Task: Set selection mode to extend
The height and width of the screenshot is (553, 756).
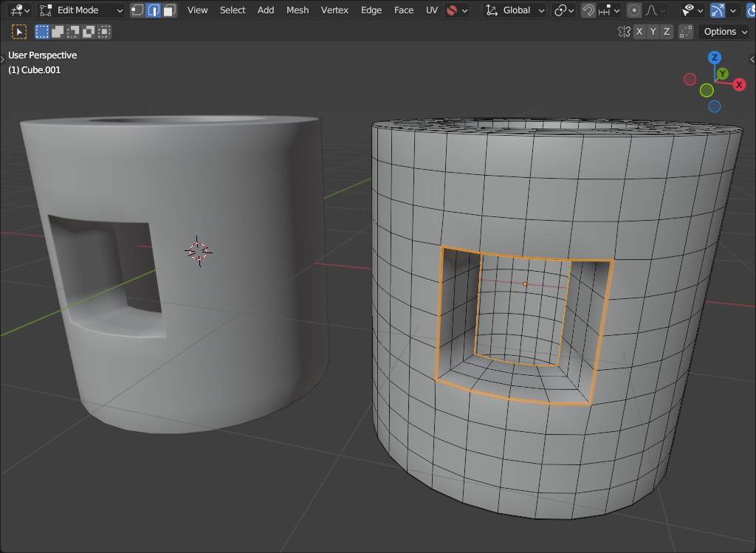Action: tap(58, 32)
